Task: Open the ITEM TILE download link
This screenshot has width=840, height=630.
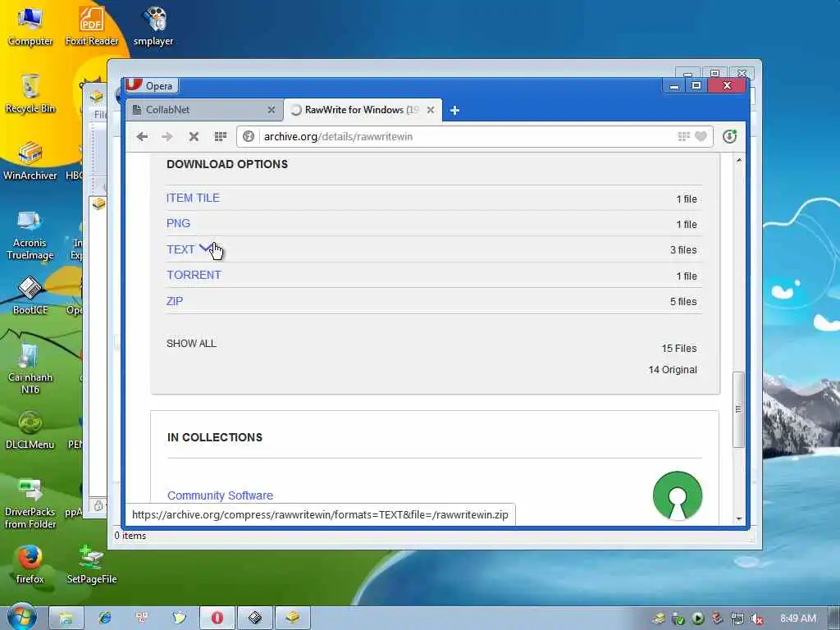Action: click(x=193, y=198)
